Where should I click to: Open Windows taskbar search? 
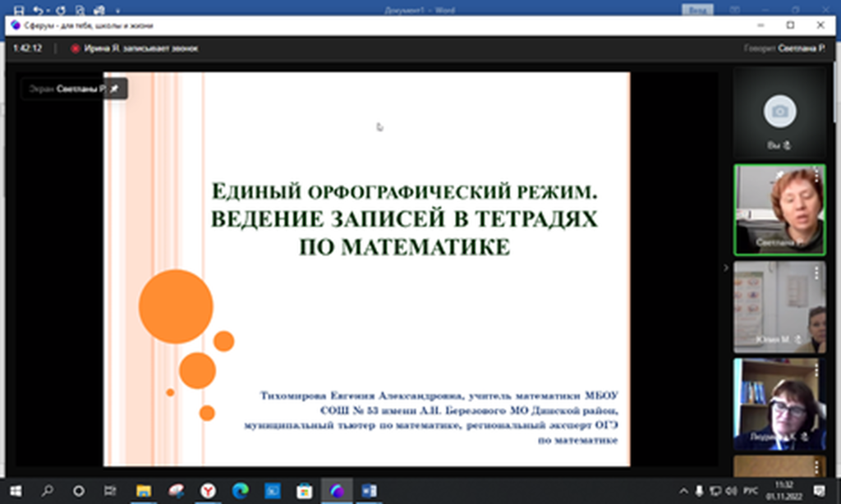click(x=47, y=491)
